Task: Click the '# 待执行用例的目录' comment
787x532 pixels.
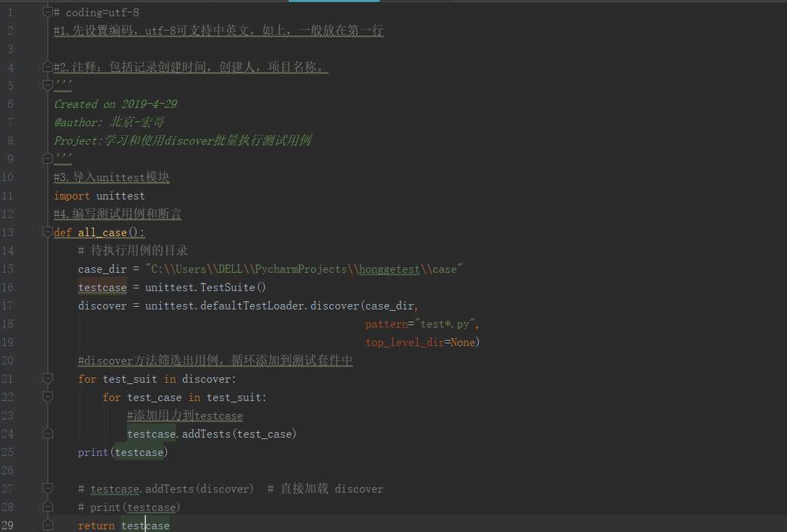Action: [133, 250]
